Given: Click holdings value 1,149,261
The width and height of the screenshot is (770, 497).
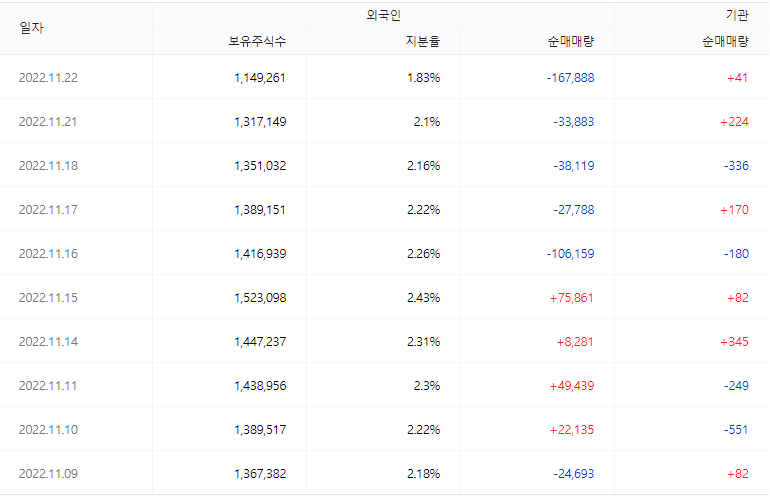Looking at the screenshot, I should tap(260, 78).
